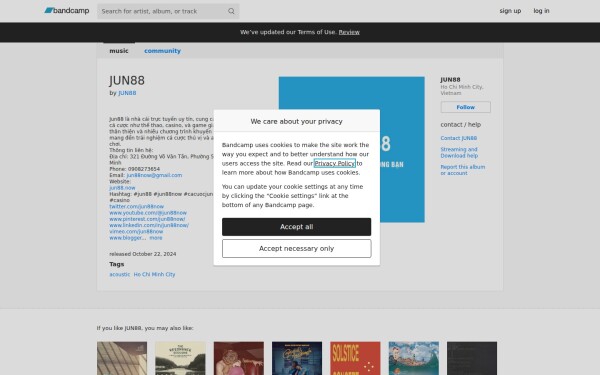This screenshot has width=600, height=375.
Task: Open the first recommended album thumbnail
Action: (x=122, y=358)
